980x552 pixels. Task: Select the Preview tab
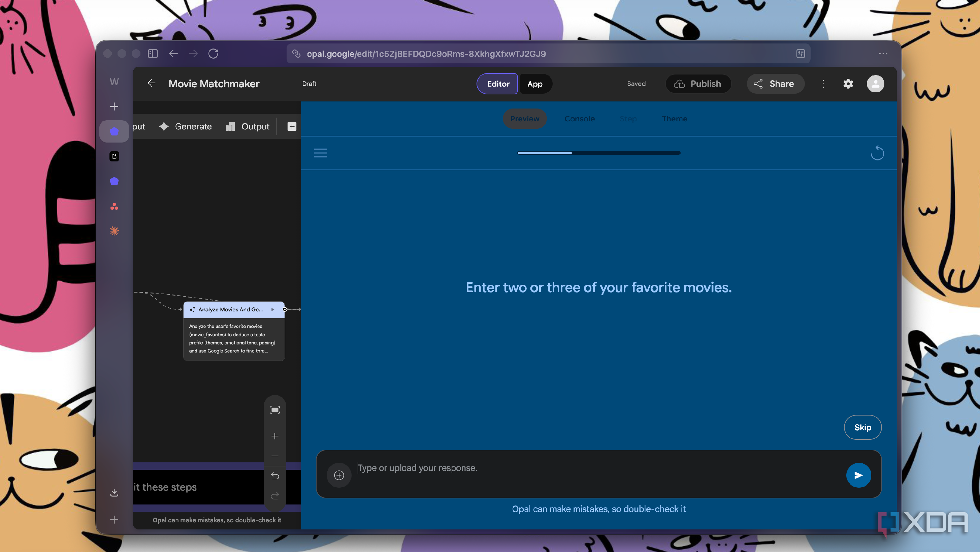pyautogui.click(x=525, y=119)
